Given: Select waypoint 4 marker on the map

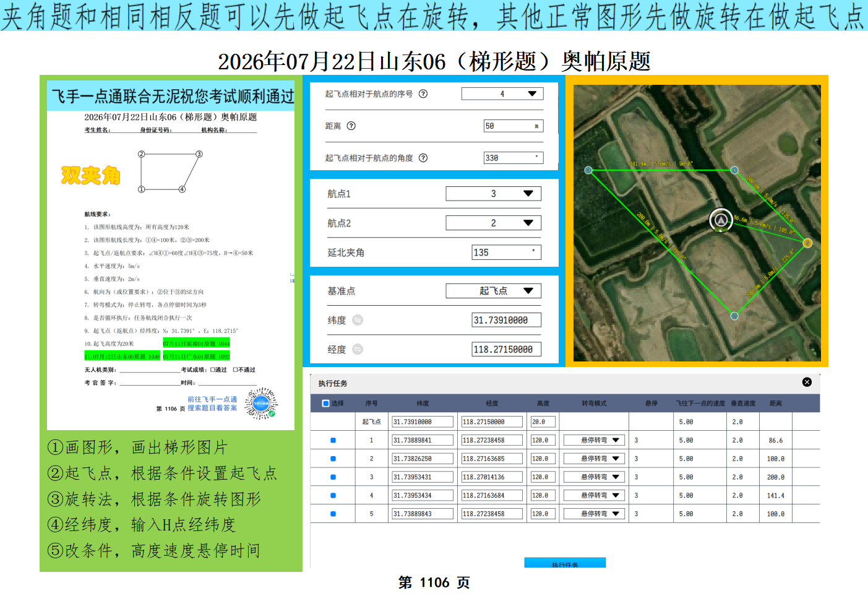Looking at the screenshot, I should click(734, 170).
